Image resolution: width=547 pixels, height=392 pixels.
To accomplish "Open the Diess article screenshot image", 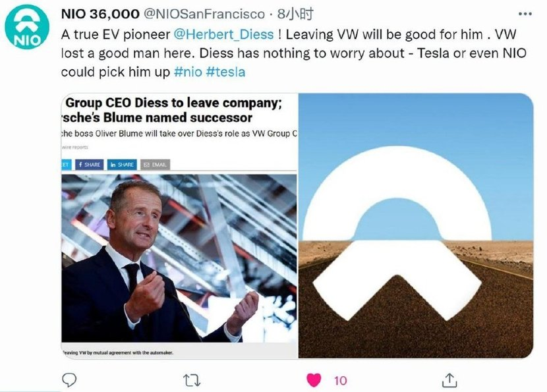I will coord(178,257).
